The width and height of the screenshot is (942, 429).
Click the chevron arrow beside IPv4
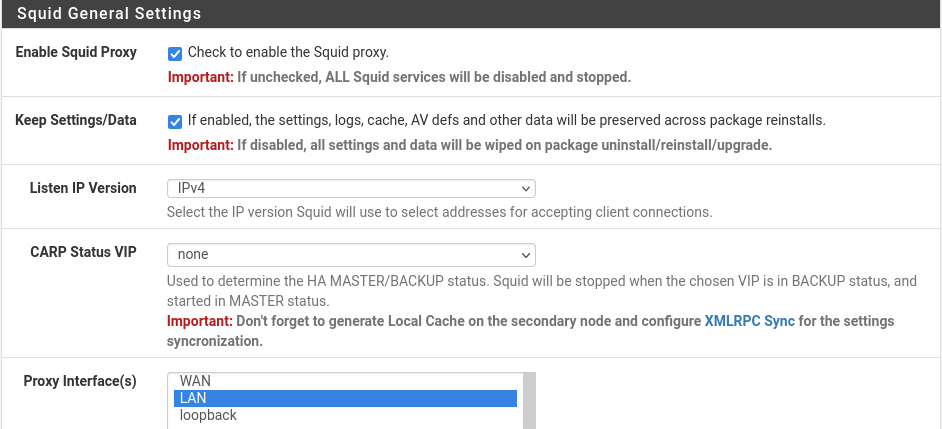526,189
